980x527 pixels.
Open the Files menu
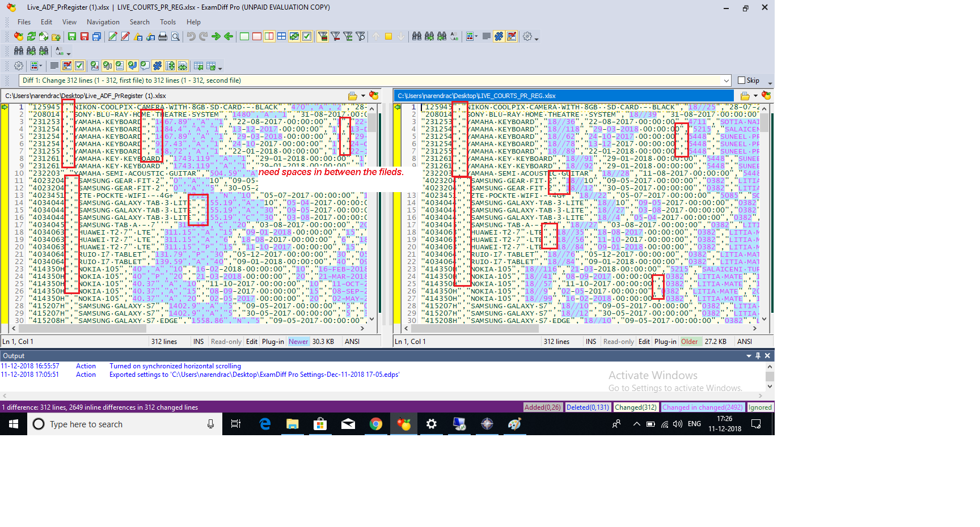click(x=24, y=22)
